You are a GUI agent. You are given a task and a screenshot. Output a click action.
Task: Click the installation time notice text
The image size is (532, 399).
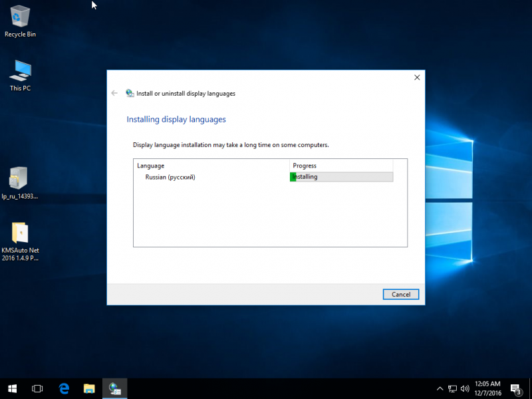[x=231, y=145]
